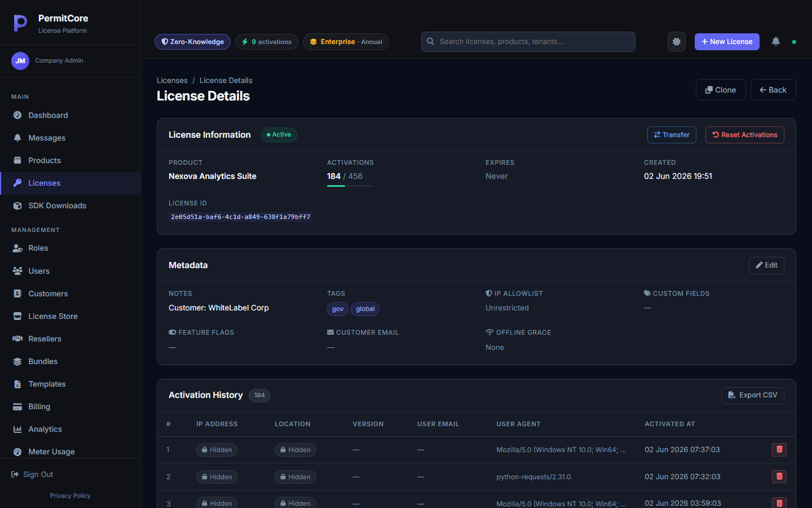Open the notifications bell
Screen dimensions: 812x508
(776, 41)
